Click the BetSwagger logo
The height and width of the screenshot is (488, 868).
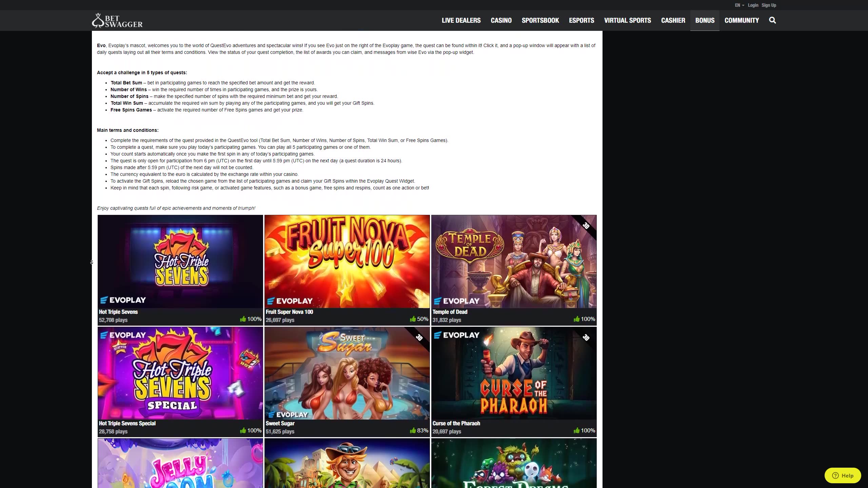[x=117, y=21]
